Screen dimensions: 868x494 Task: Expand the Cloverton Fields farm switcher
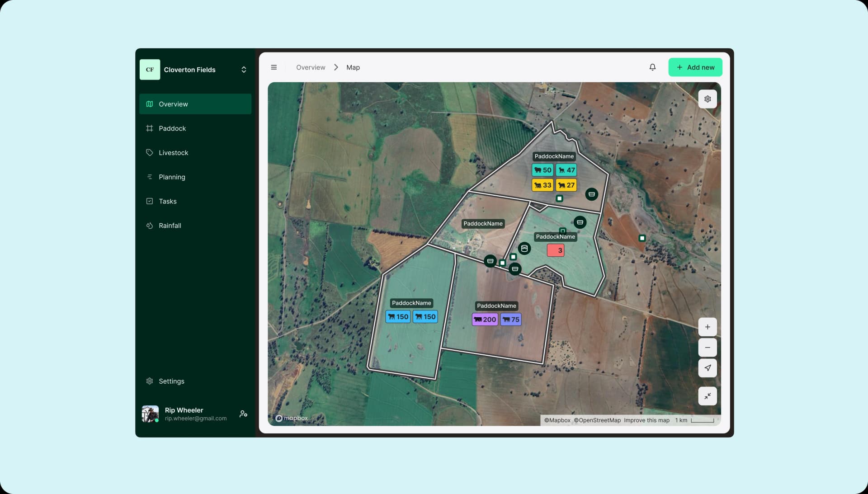[x=244, y=70]
